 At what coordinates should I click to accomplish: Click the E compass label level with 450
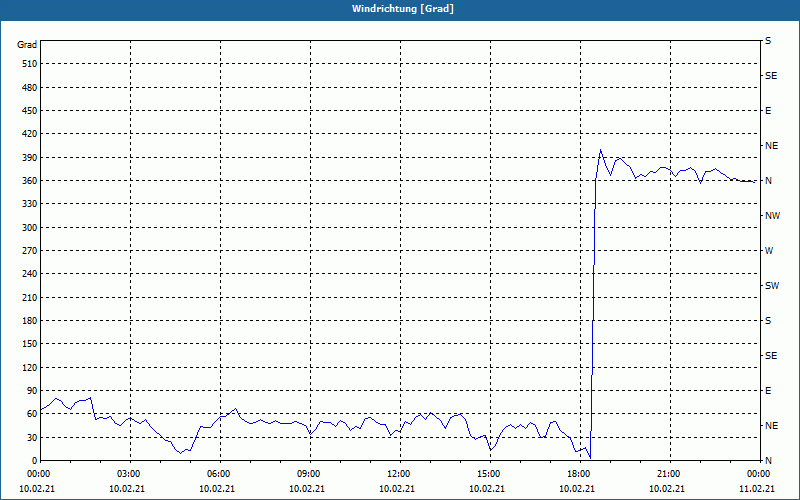768,111
